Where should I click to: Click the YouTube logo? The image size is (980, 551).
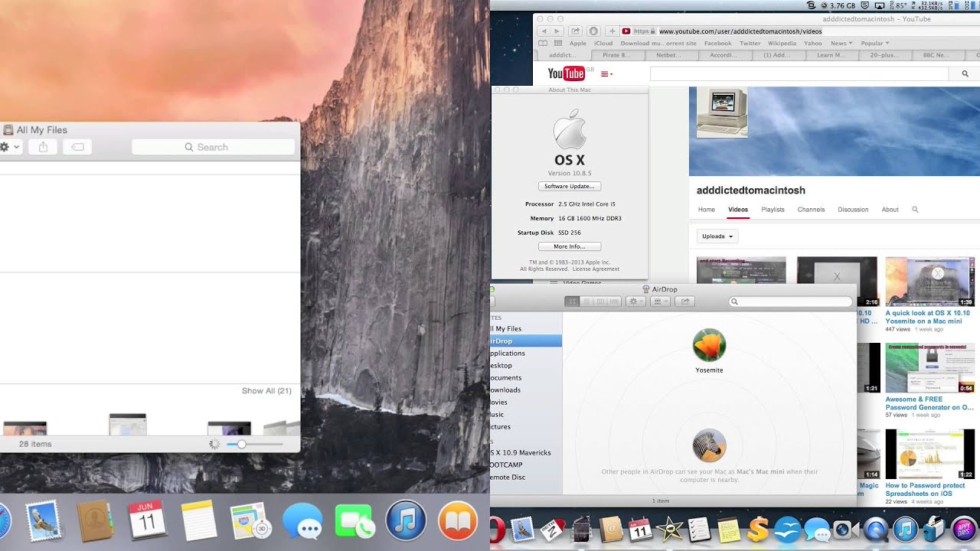pos(567,73)
